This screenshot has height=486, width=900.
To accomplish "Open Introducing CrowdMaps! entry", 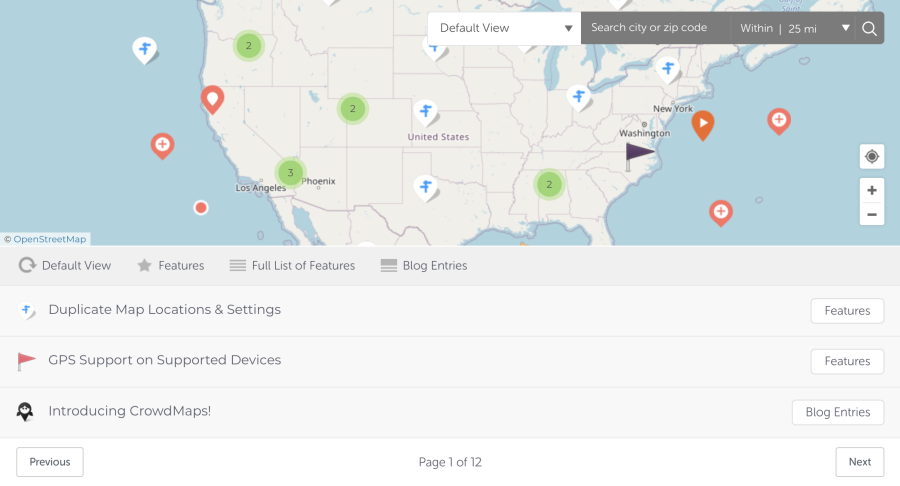I will click(x=130, y=411).
